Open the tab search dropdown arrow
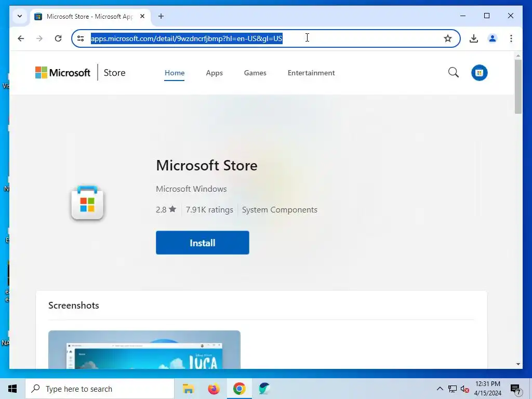Image resolution: width=532 pixels, height=399 pixels. coord(20,16)
